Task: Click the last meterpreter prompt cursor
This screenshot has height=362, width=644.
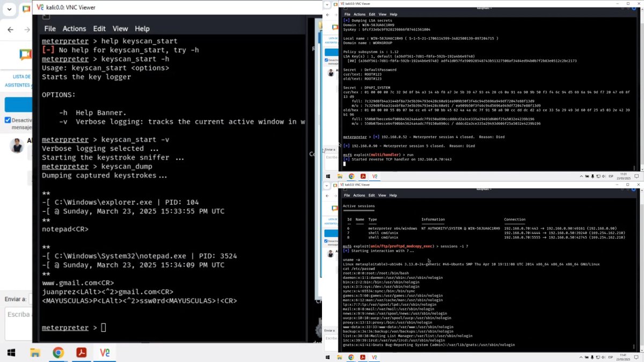Action: coord(104,328)
